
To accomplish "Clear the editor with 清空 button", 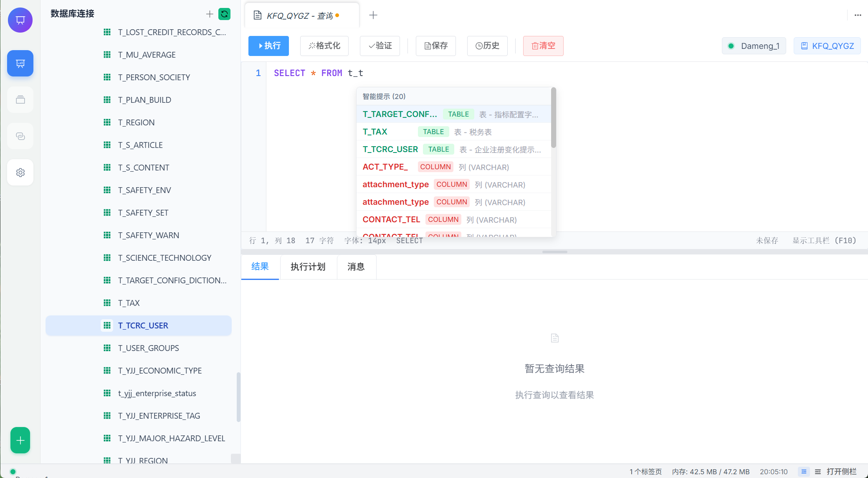I will click(x=543, y=46).
